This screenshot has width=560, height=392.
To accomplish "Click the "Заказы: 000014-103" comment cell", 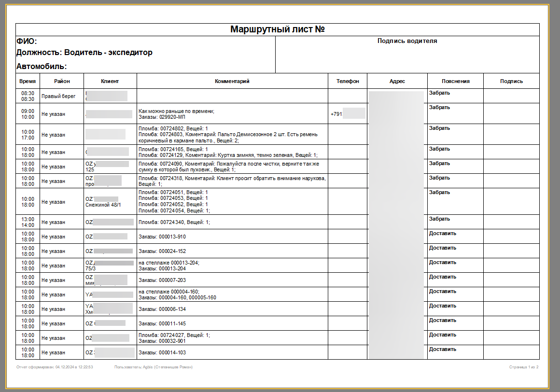I will coord(162,352).
